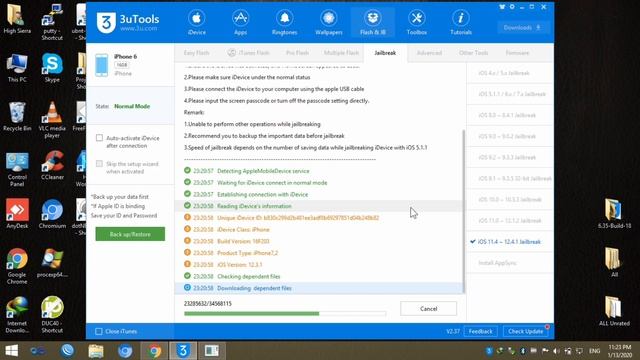Image resolution: width=640 pixels, height=360 pixels.
Task: Open the Internet Download desktop shortcut
Action: click(x=17, y=314)
